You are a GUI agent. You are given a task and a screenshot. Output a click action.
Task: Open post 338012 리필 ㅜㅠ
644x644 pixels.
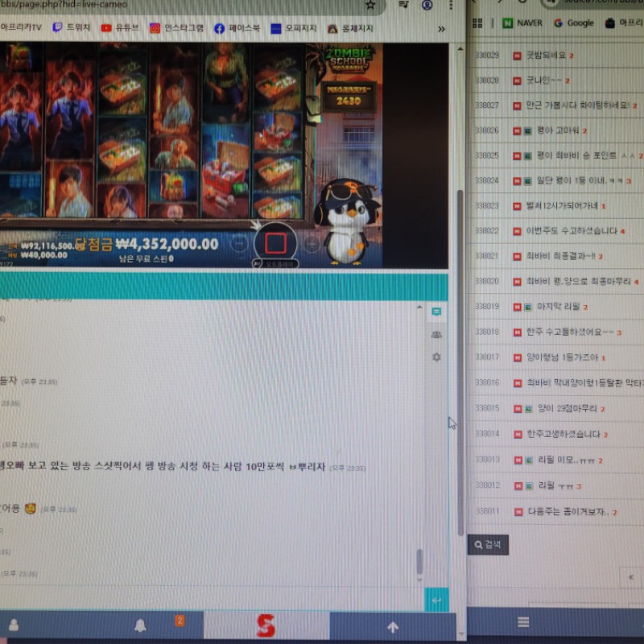tap(555, 485)
